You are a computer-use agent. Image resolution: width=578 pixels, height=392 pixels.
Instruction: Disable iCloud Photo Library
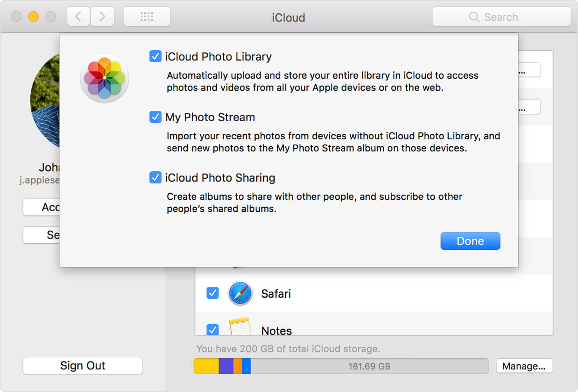pos(155,56)
